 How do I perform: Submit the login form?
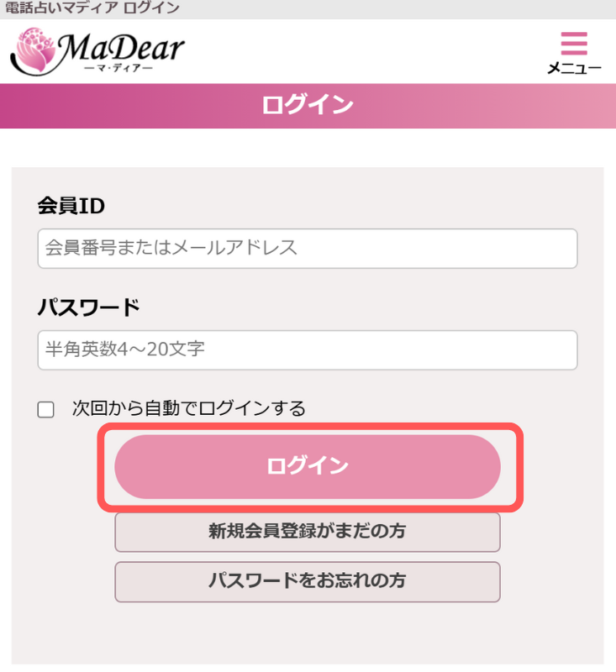click(x=308, y=467)
